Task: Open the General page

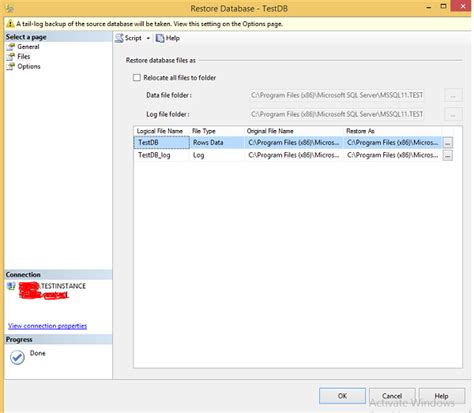Action: tap(28, 47)
